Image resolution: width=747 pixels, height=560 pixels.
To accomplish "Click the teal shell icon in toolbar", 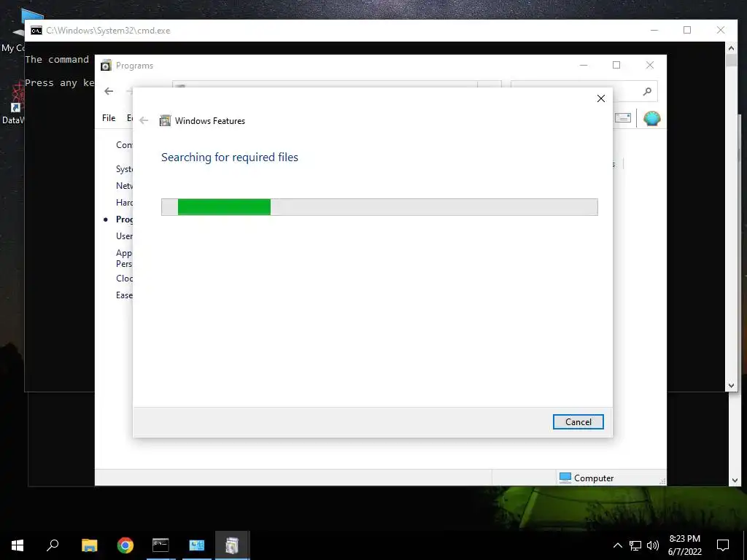I will [651, 118].
